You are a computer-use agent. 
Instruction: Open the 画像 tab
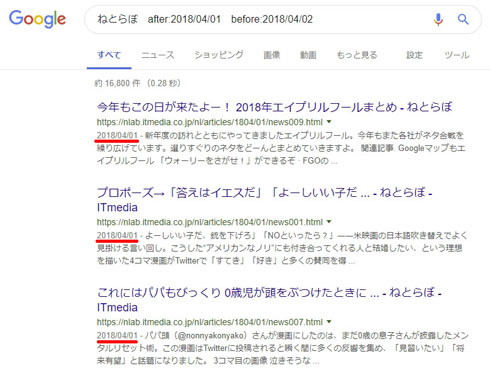pyautogui.click(x=272, y=55)
